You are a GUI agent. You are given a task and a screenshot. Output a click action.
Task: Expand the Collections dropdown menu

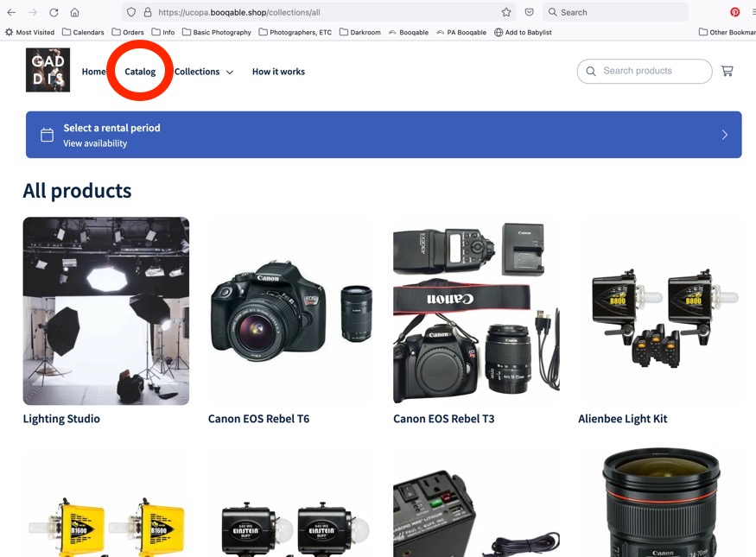(x=203, y=72)
